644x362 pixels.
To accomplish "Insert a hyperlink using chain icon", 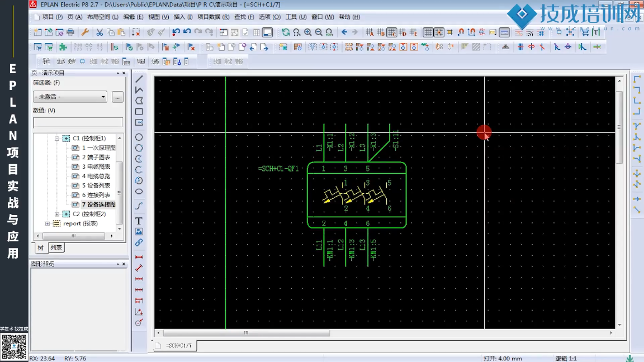I will click(139, 242).
